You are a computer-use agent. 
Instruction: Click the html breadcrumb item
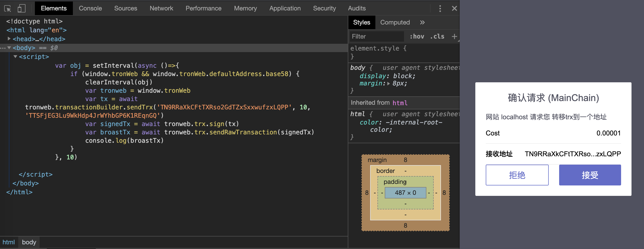pyautogui.click(x=9, y=242)
